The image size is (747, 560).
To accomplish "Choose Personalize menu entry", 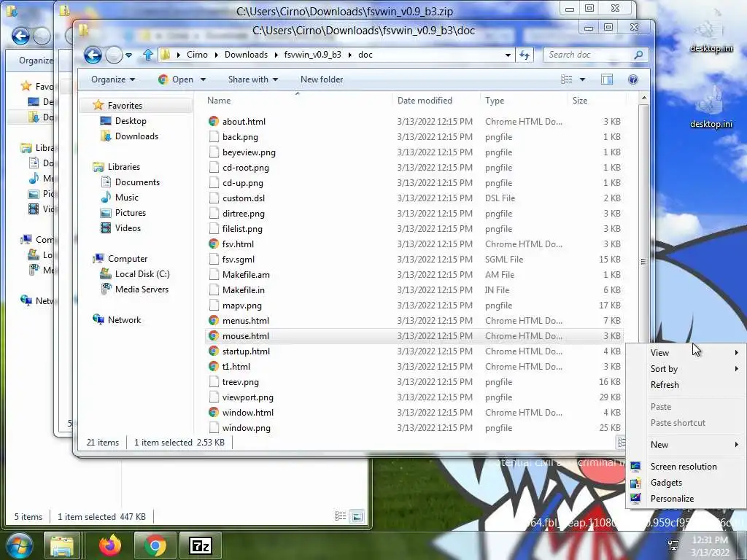I will [x=686, y=499].
